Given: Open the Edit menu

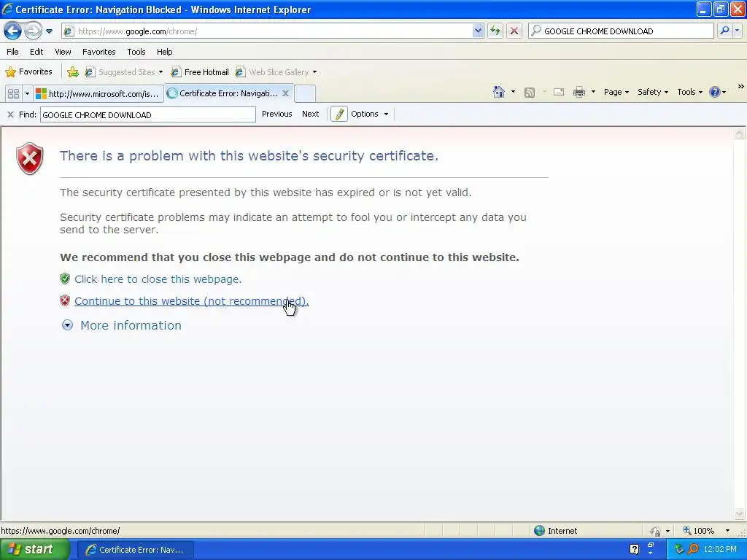Looking at the screenshot, I should [36, 52].
